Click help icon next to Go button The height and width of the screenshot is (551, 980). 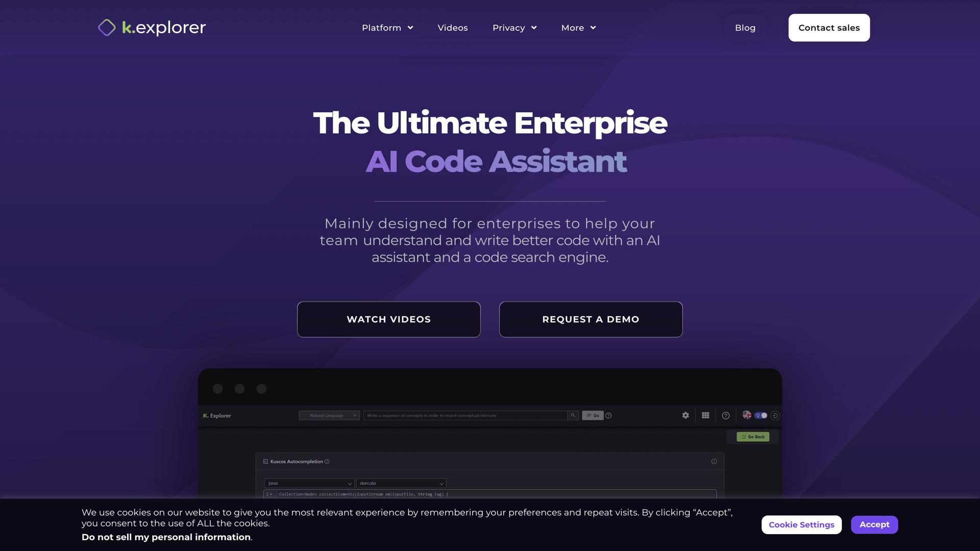click(608, 415)
